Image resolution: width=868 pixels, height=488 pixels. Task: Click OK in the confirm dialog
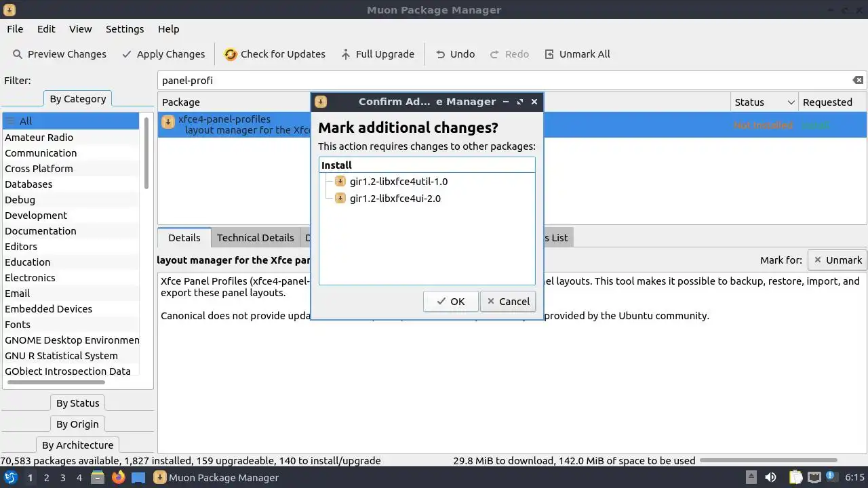450,302
